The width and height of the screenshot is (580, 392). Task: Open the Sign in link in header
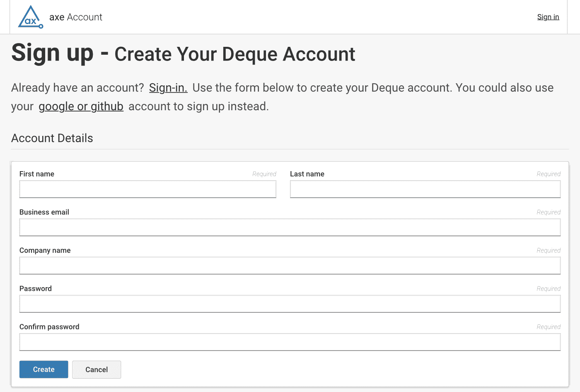click(548, 17)
